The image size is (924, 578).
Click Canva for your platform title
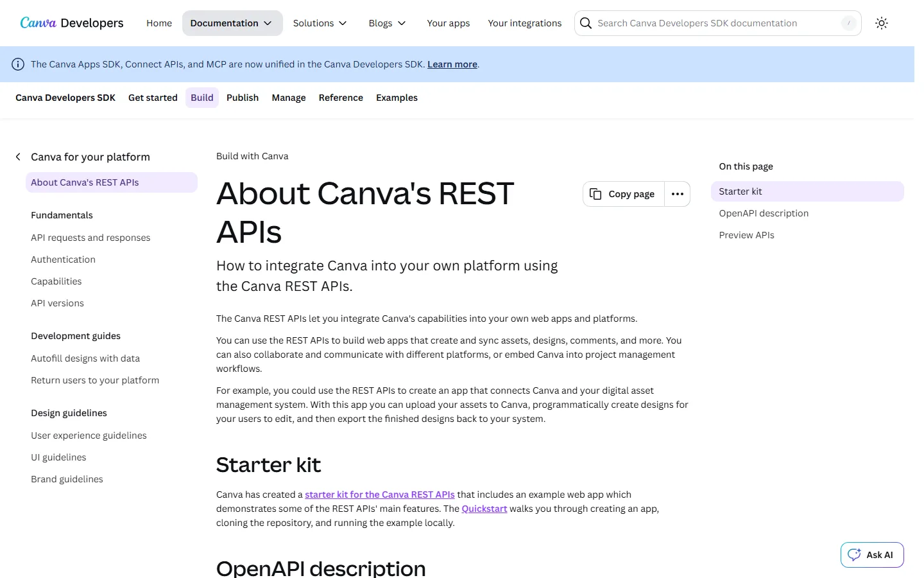click(x=90, y=157)
